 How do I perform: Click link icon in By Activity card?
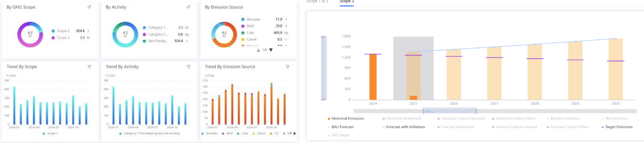(189, 7)
